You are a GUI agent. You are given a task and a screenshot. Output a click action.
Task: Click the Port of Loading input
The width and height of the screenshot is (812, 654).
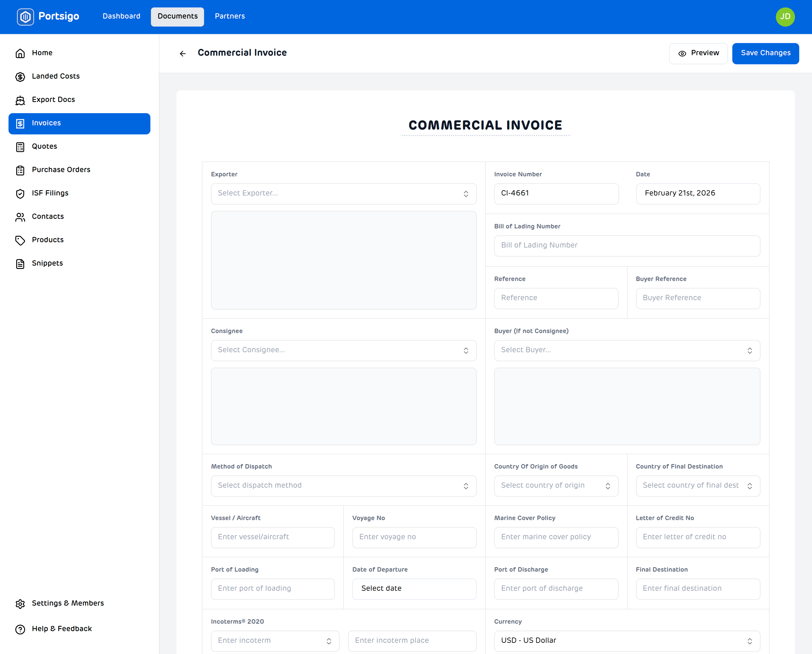coord(272,589)
